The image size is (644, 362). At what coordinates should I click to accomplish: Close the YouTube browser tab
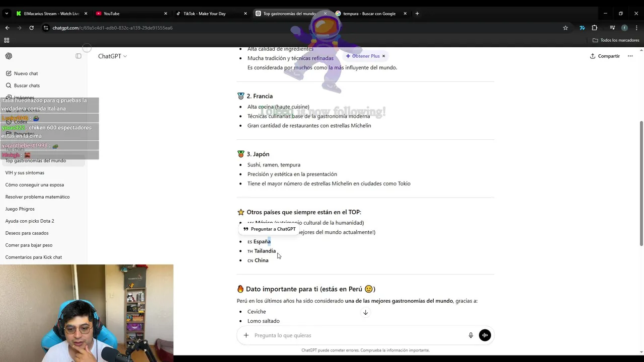pos(166,14)
